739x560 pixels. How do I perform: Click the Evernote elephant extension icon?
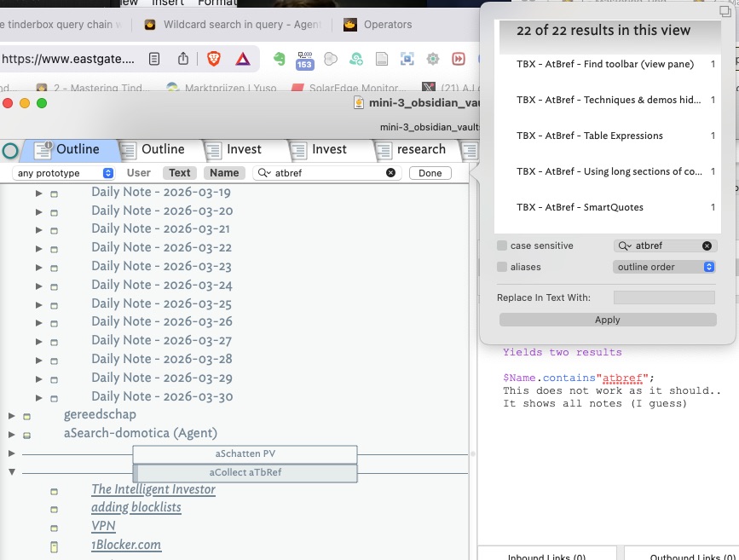coord(279,59)
